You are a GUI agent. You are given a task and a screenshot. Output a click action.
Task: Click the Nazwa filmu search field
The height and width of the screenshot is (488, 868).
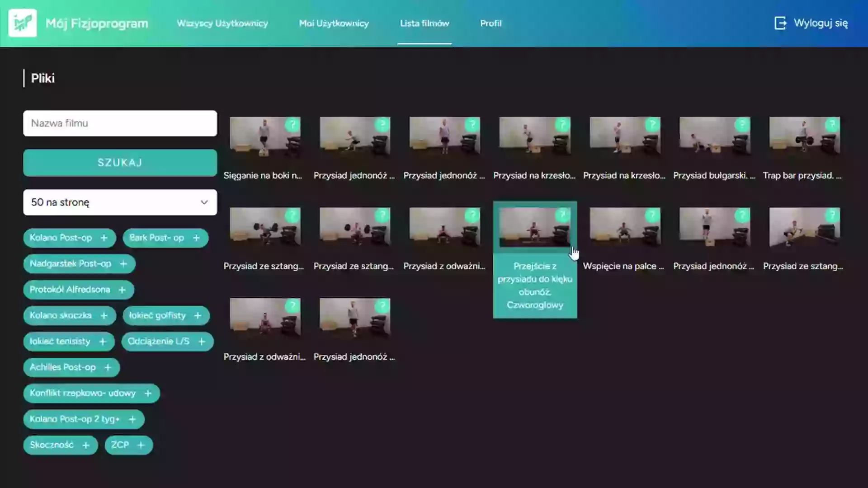tap(120, 123)
